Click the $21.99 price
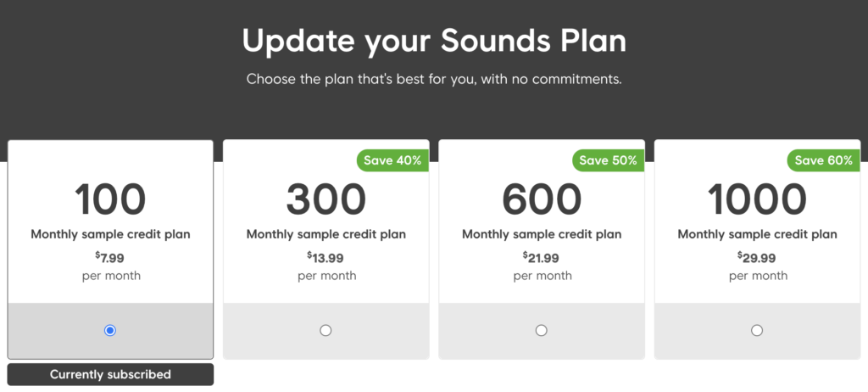The height and width of the screenshot is (392, 868). click(542, 258)
